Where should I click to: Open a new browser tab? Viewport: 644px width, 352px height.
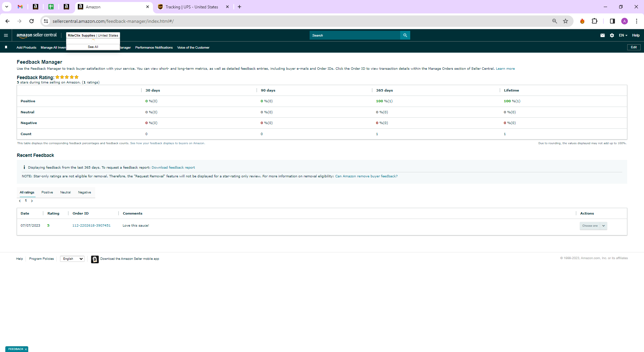coord(239,7)
